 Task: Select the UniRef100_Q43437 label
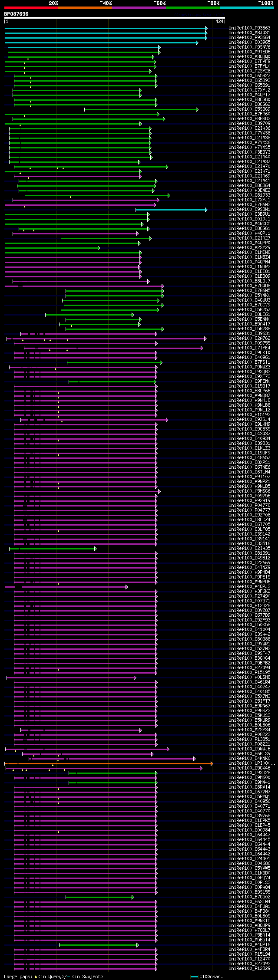pos(249,434)
